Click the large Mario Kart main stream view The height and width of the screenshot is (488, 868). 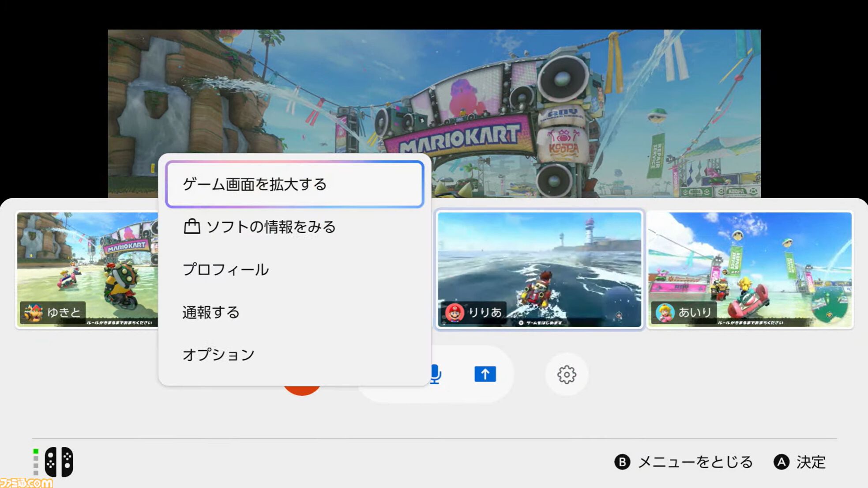click(x=434, y=113)
